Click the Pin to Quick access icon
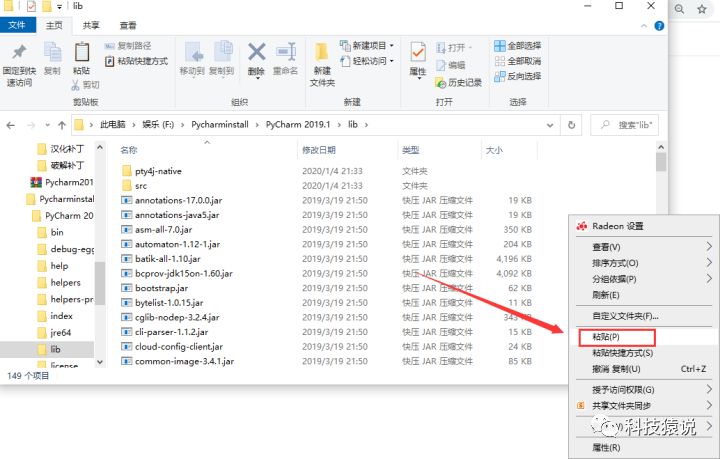The height and width of the screenshot is (459, 720). pos(19,53)
